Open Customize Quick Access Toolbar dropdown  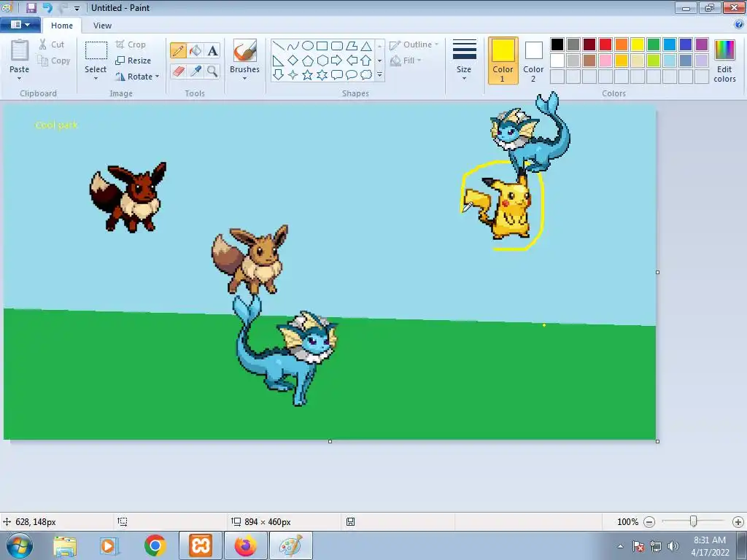click(77, 8)
